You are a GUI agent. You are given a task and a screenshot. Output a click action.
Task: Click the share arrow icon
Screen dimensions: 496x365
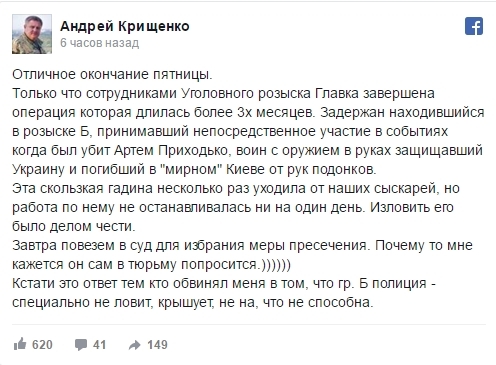pos(134,345)
